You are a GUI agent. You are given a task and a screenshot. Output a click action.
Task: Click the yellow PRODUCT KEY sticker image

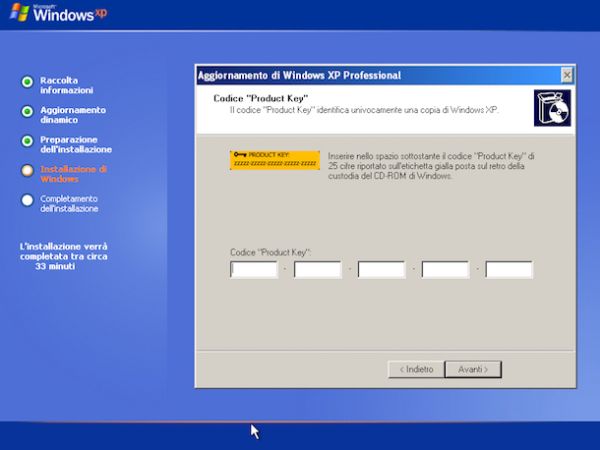tap(274, 160)
